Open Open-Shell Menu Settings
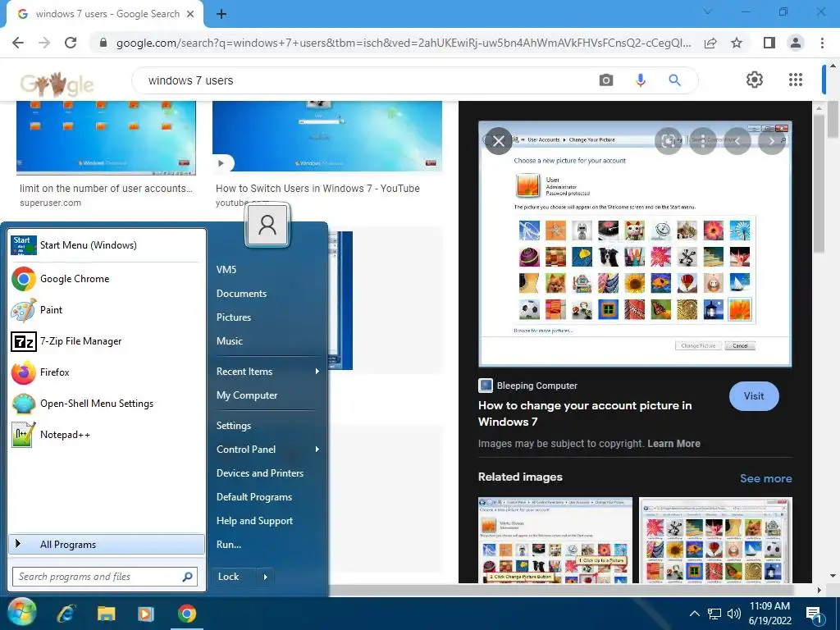Viewport: 840px width, 630px height. point(107,404)
